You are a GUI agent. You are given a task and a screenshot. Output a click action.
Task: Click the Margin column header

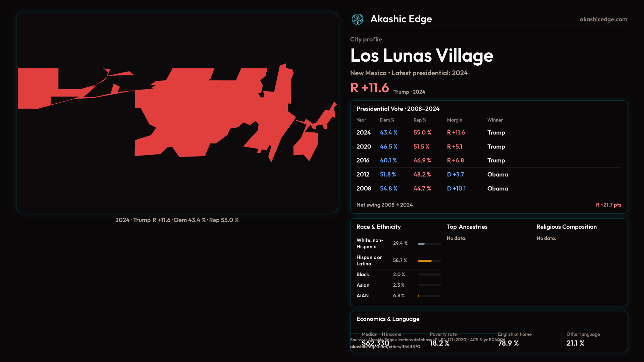pos(454,120)
